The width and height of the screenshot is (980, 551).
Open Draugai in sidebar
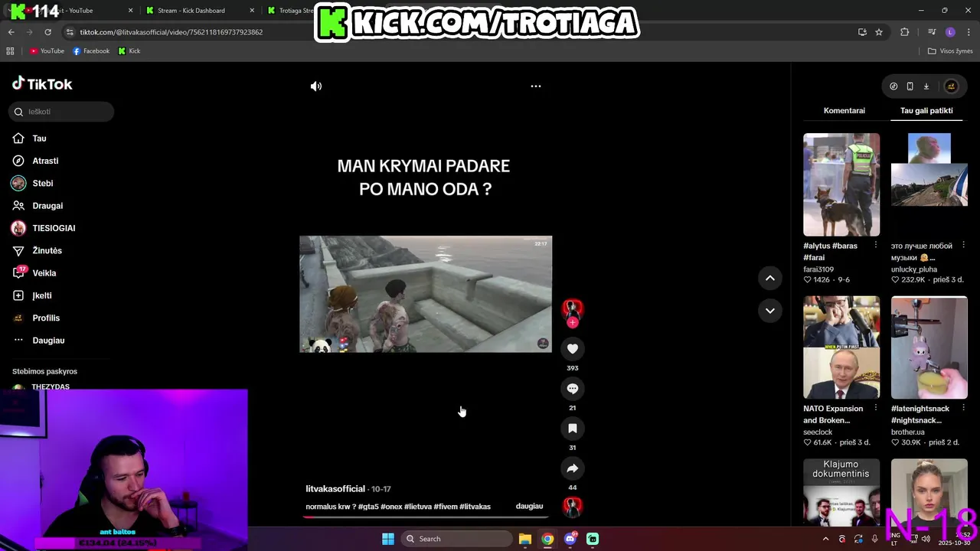47,206
